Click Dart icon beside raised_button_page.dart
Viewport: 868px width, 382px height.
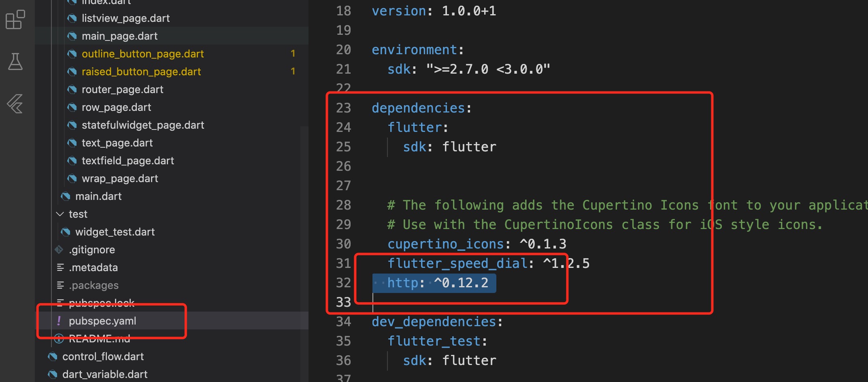pyautogui.click(x=72, y=72)
